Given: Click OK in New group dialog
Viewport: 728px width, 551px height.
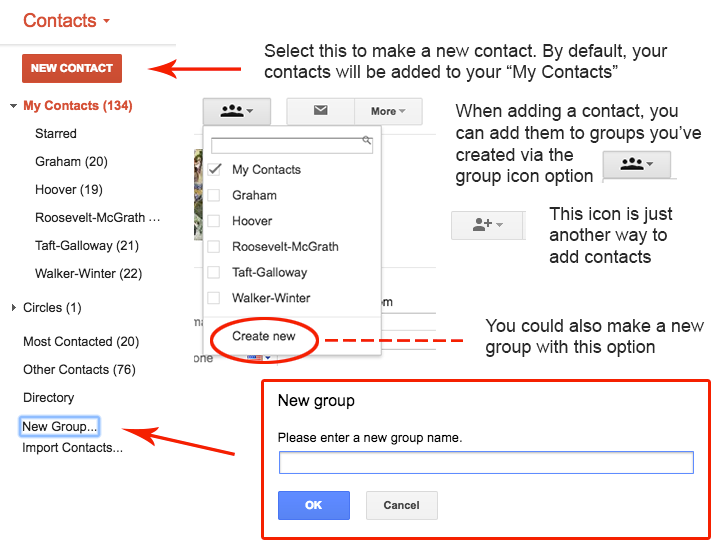Looking at the screenshot, I should click(313, 505).
